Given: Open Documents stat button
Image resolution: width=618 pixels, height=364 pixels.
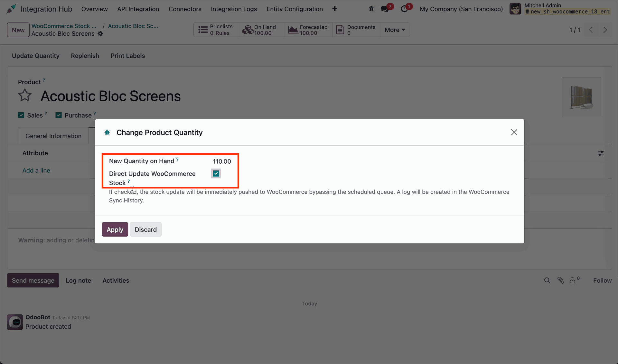Looking at the screenshot, I should click(x=356, y=30).
